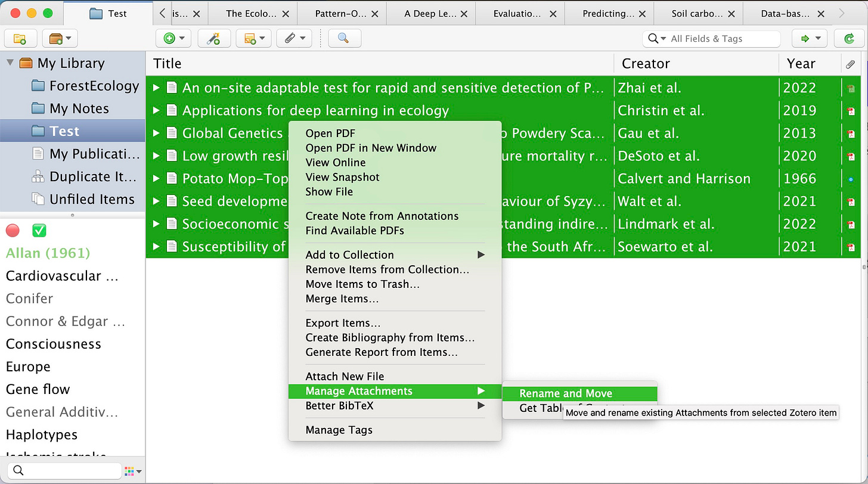Viewport: 868px width, 484px height.
Task: Choose Attach New File
Action: click(x=345, y=376)
